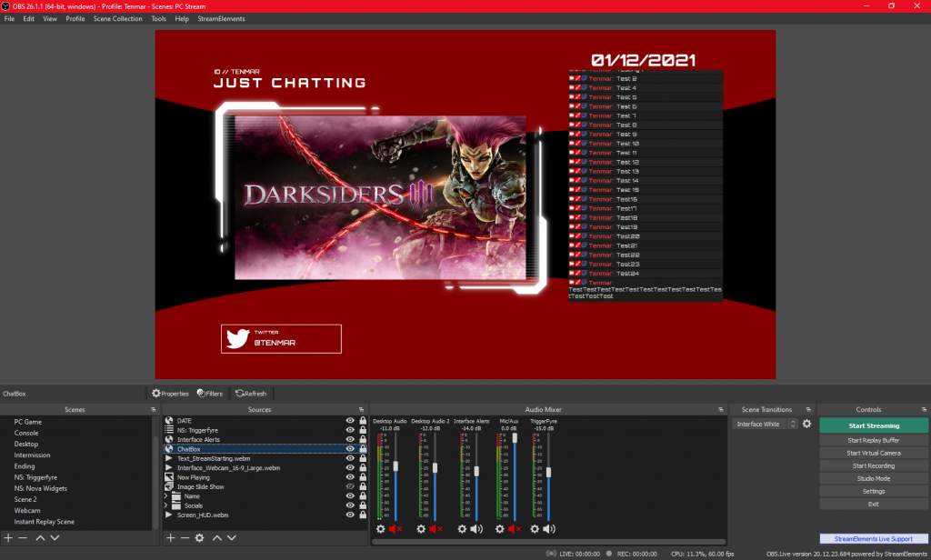Toggle visibility of DATE source
Image resolution: width=931 pixels, height=560 pixels.
(350, 420)
